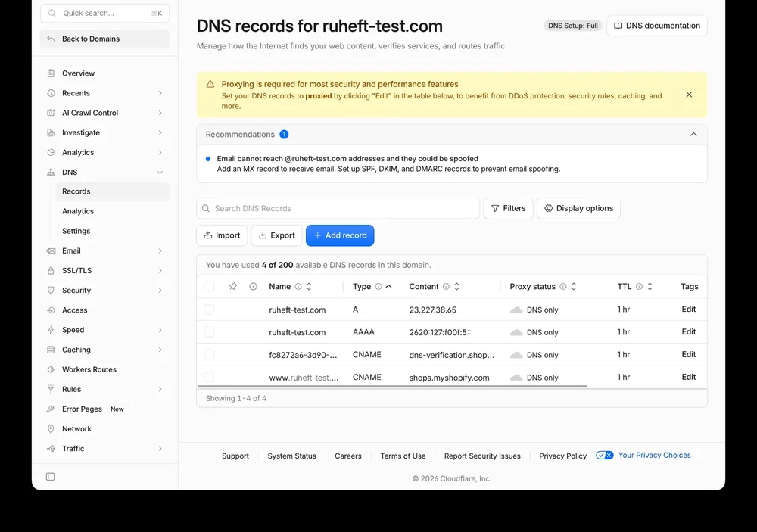Viewport: 757px width, 532px height.
Task: Click the Add record button
Action: tap(340, 235)
